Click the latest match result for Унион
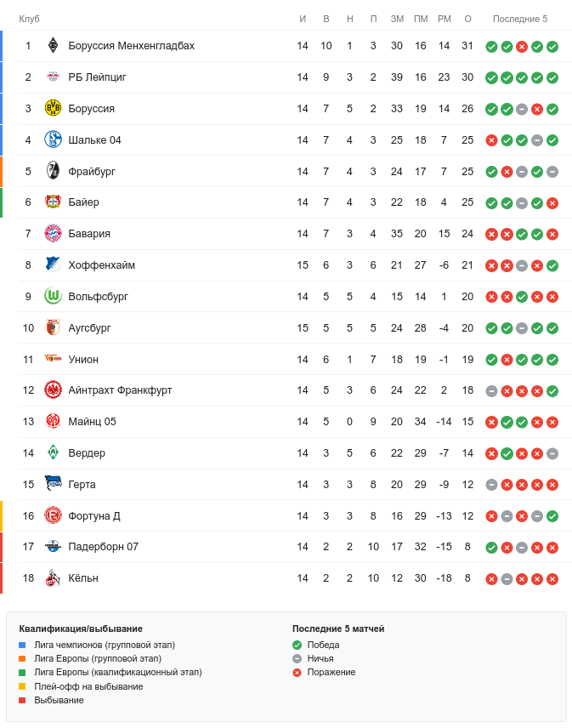 552,360
